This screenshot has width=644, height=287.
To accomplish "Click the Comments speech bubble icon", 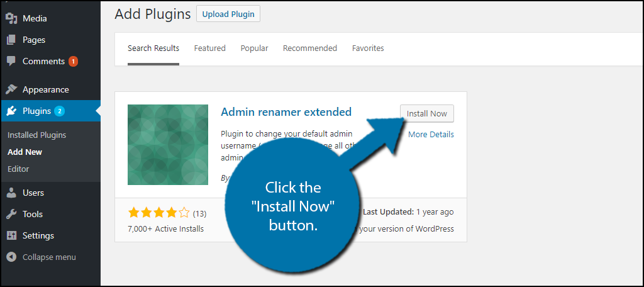I will coord(11,62).
